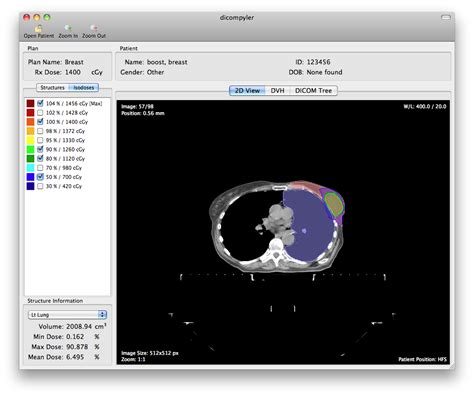
Task: Click the Patient Position: HFS overlay text
Action: pyautogui.click(x=422, y=359)
